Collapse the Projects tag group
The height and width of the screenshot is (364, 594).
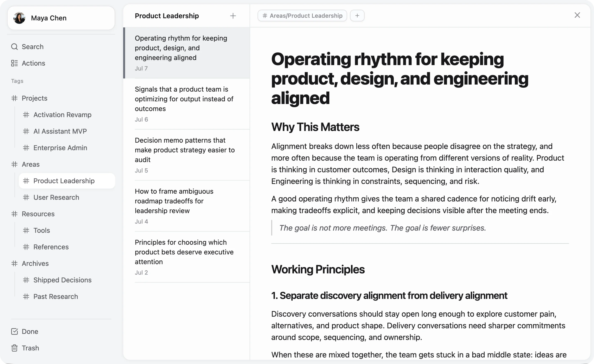click(34, 98)
